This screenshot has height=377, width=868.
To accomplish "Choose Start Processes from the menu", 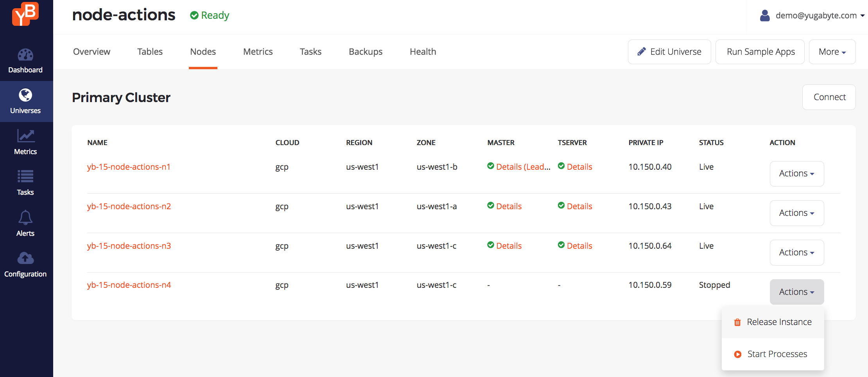I will click(773, 354).
